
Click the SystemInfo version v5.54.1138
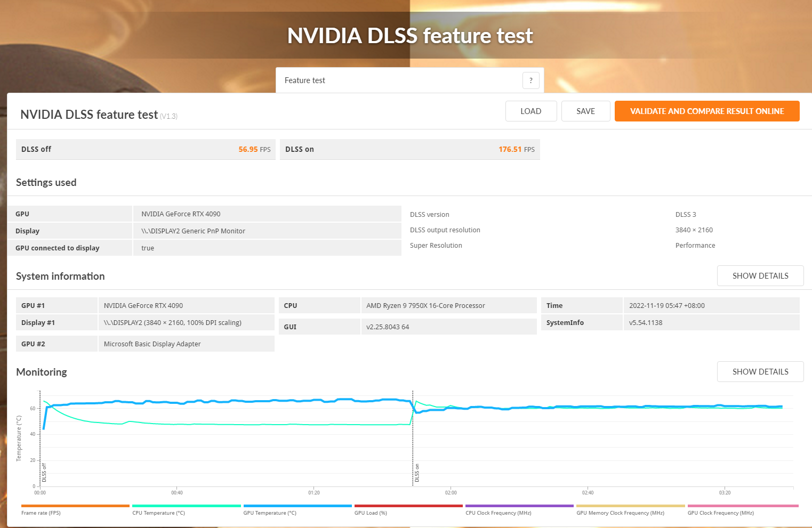pyautogui.click(x=646, y=323)
